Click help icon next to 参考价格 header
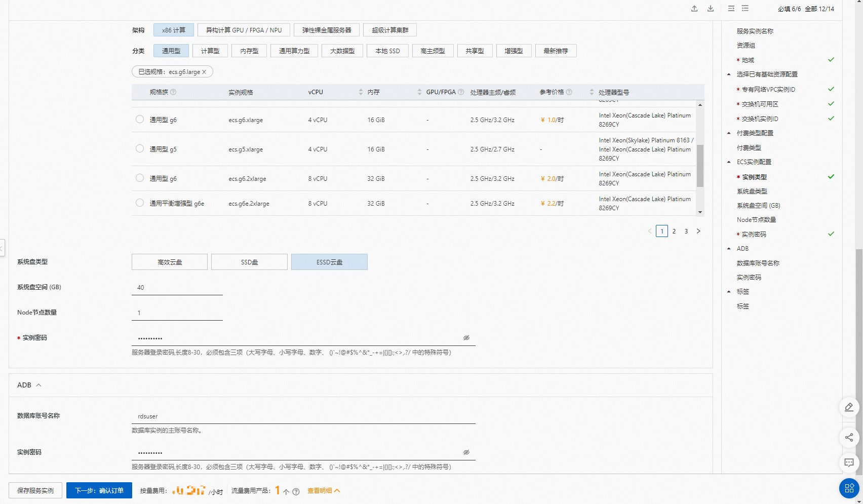The width and height of the screenshot is (863, 504). [569, 92]
